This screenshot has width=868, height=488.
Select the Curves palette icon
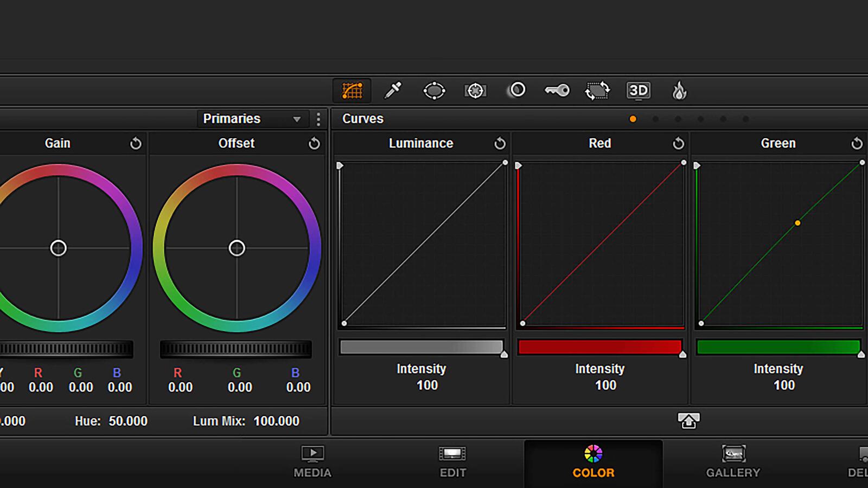tap(352, 91)
